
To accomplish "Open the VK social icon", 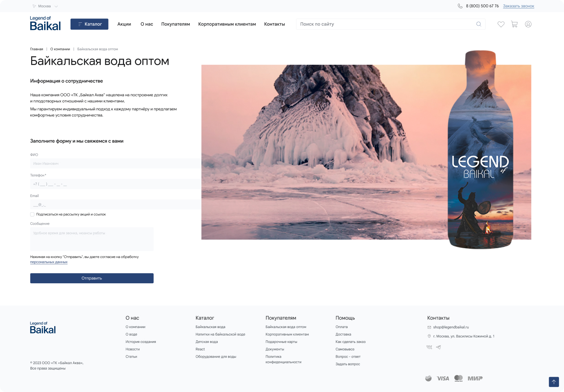I will (x=429, y=347).
